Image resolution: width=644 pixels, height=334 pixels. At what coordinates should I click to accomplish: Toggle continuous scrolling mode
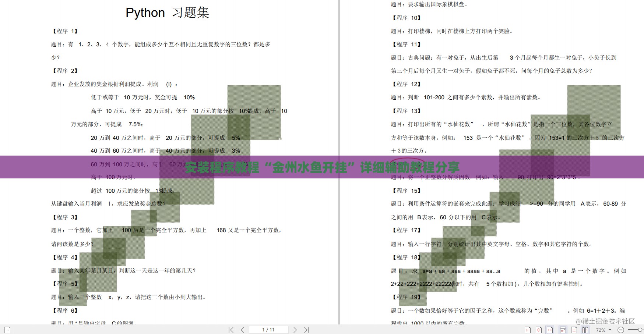point(563,330)
